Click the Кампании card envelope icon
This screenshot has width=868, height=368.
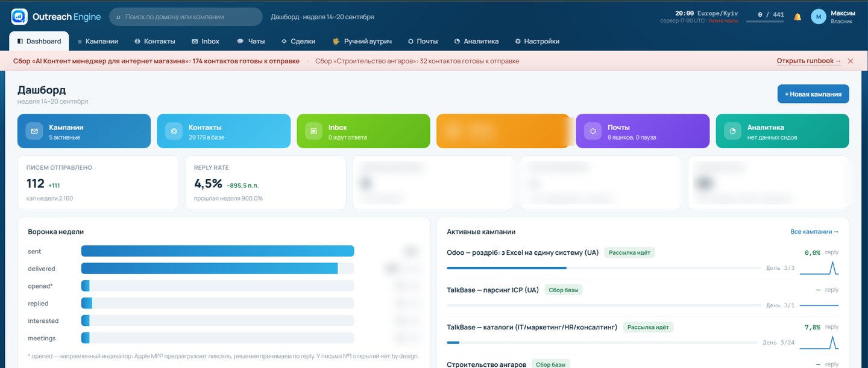coord(34,131)
